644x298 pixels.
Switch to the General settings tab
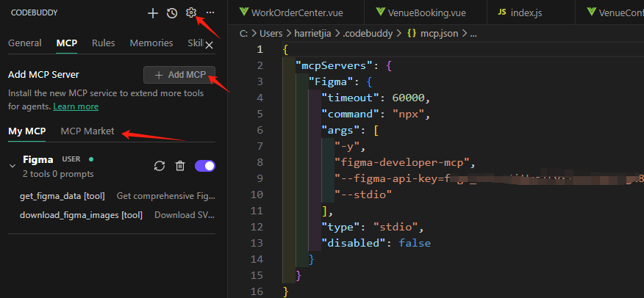click(x=25, y=43)
